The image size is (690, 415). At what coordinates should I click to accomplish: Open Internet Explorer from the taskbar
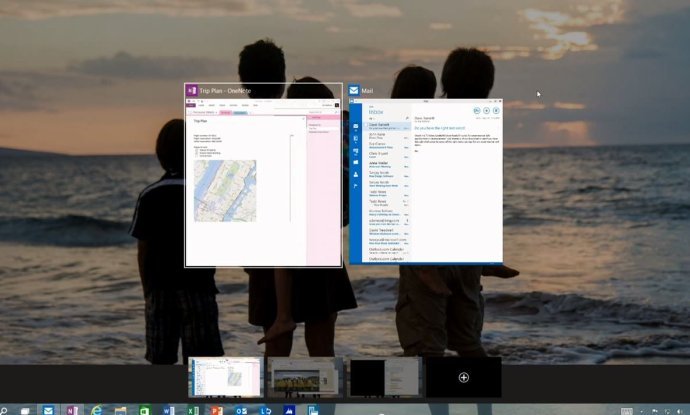[x=97, y=410]
